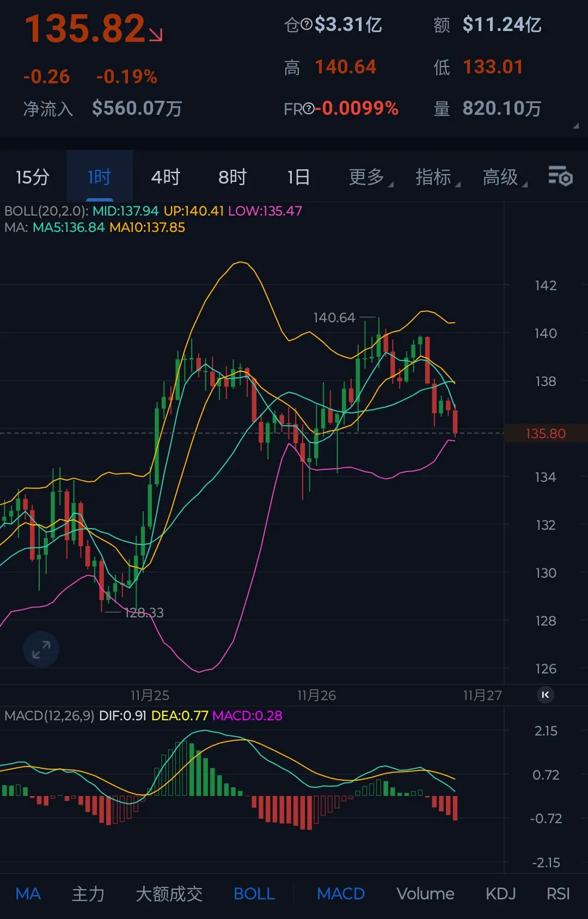
Task: Switch to the 1日 timeframe
Action: pos(298,177)
